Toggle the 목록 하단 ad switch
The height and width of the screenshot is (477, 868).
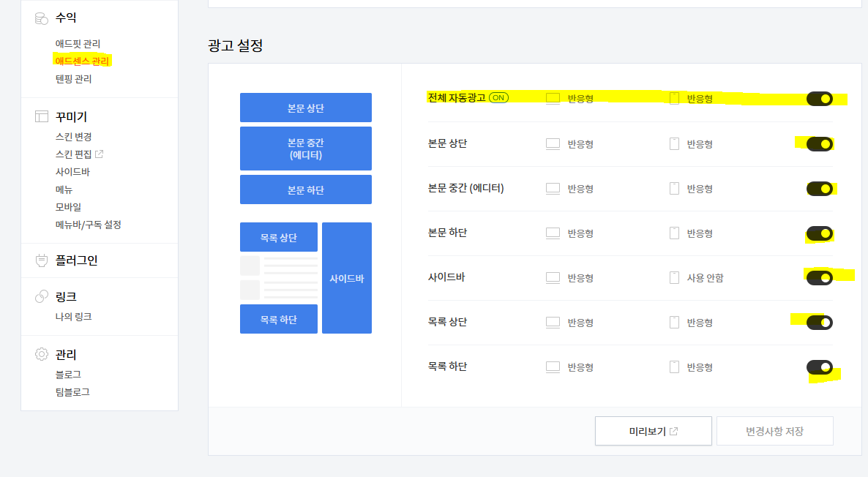(x=819, y=367)
